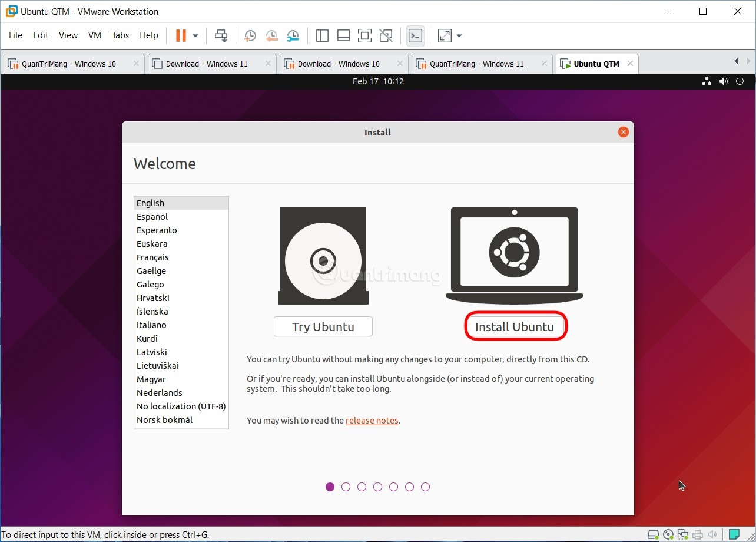This screenshot has height=542, width=756.
Task: Open the Snapshot Manager wrench-clock icon
Action: (293, 35)
